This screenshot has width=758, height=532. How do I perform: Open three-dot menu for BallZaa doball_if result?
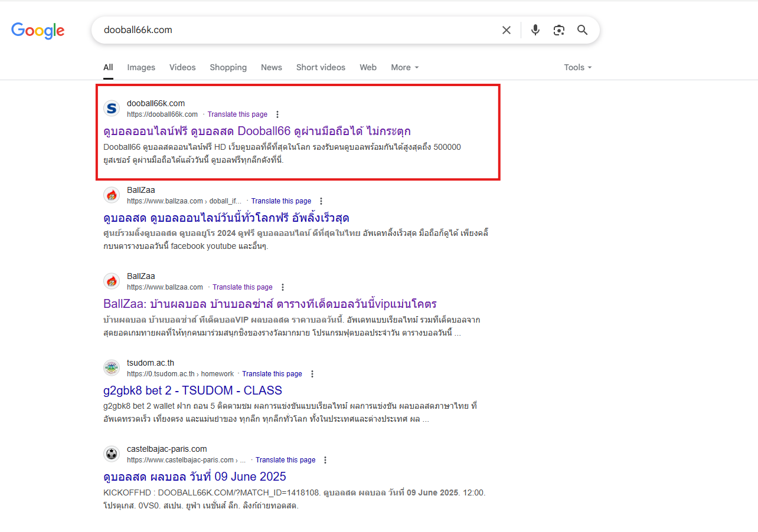tap(321, 201)
